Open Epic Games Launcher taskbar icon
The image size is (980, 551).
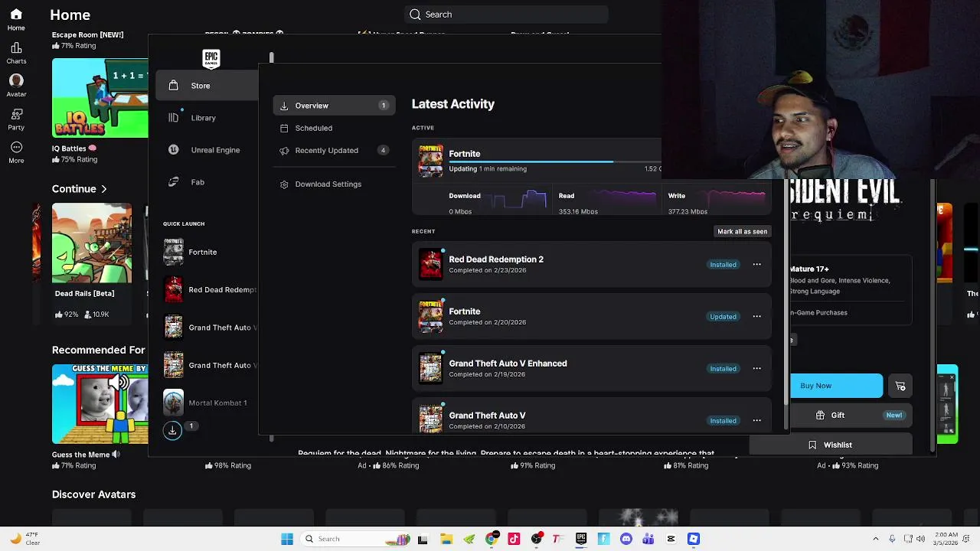pos(581,539)
